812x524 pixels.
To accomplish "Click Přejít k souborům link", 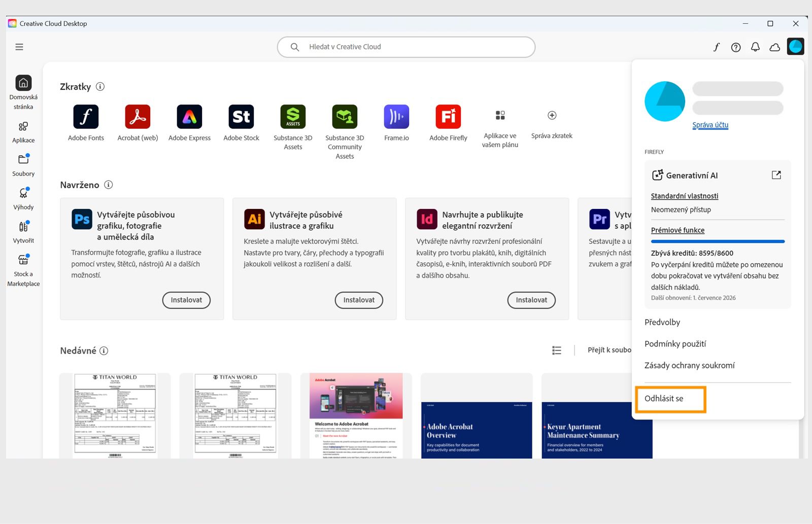I will pyautogui.click(x=610, y=350).
